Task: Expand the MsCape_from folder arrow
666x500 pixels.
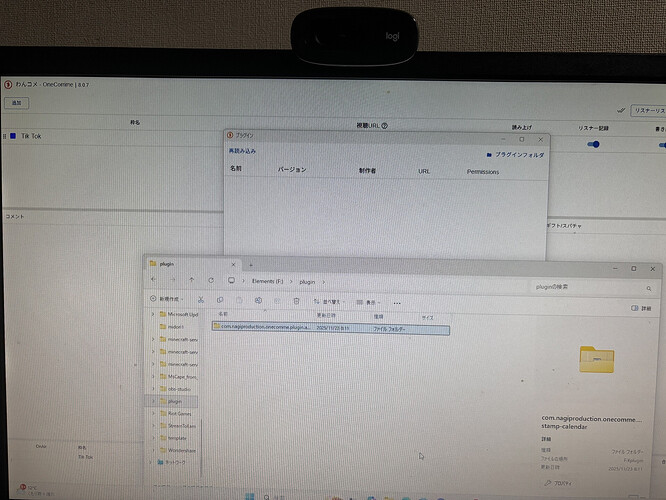Action: (153, 376)
